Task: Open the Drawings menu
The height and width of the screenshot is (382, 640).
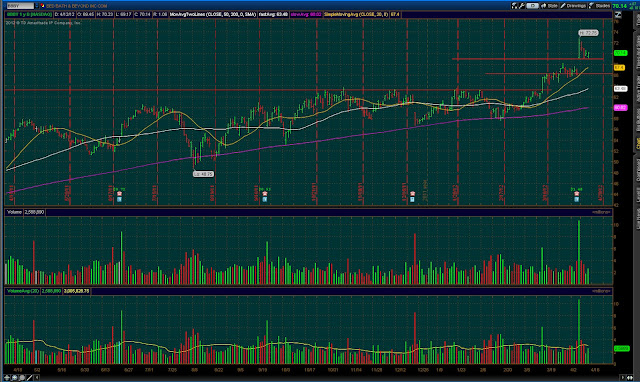Action: click(x=573, y=6)
